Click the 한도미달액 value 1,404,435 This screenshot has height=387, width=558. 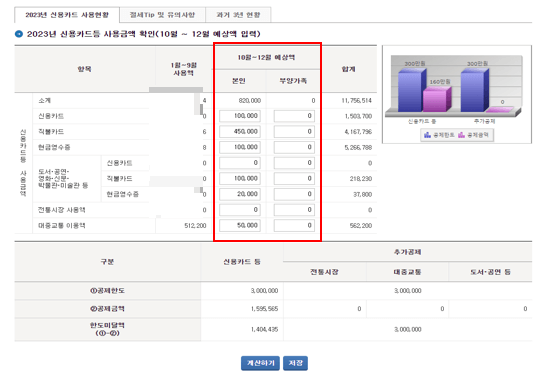[x=264, y=330]
